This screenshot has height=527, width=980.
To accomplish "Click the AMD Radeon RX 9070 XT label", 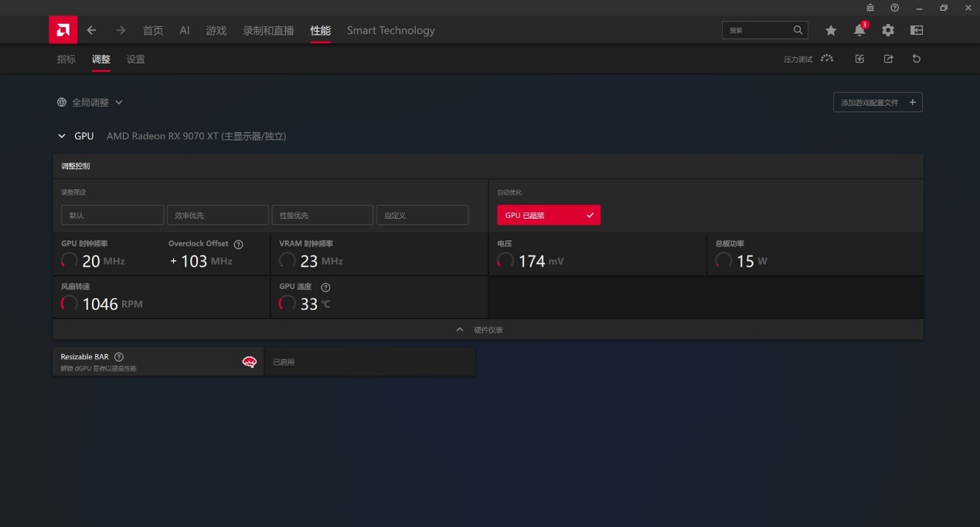I will click(196, 136).
